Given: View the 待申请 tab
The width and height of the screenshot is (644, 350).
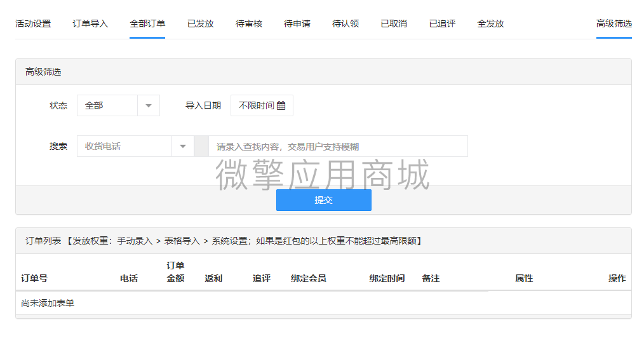Looking at the screenshot, I should coord(297,24).
